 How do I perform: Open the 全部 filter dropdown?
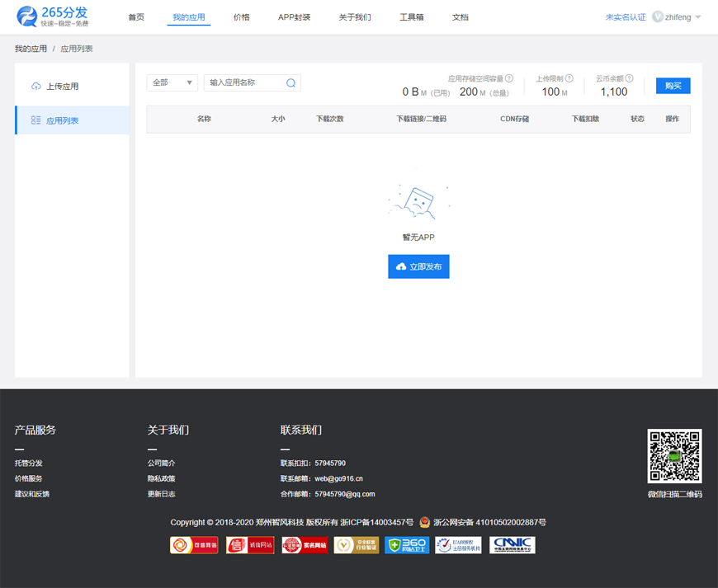[x=172, y=82]
